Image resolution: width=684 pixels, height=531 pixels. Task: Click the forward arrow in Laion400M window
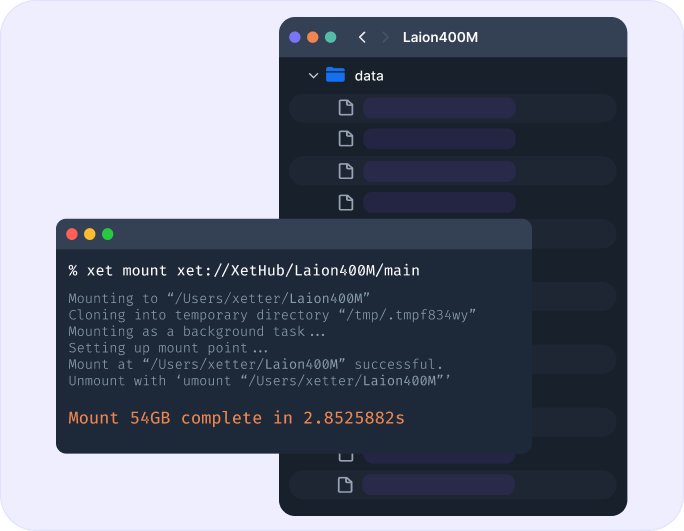(x=385, y=37)
